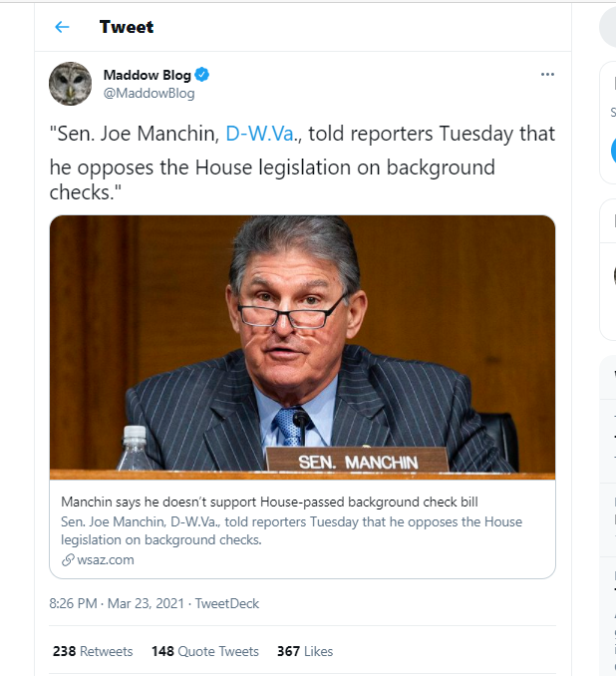This screenshot has height=676, width=616.
Task: Click the tweet's quoted text body
Action: coord(302,163)
